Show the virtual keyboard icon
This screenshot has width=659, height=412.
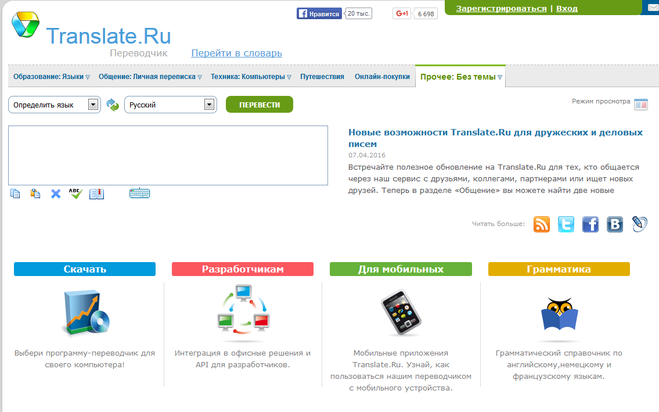(x=140, y=193)
